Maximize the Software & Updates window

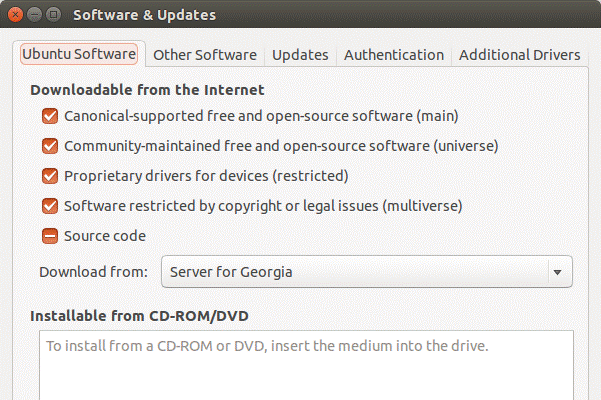click(x=53, y=15)
